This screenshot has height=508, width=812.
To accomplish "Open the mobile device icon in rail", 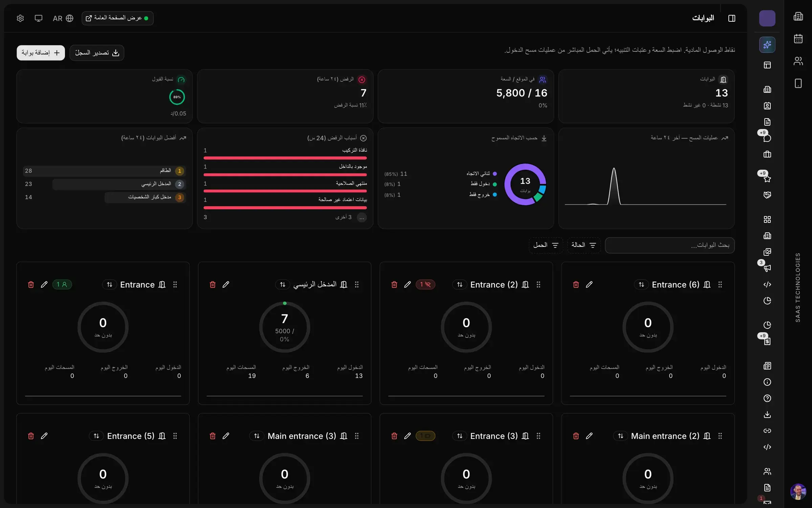I will click(x=798, y=83).
